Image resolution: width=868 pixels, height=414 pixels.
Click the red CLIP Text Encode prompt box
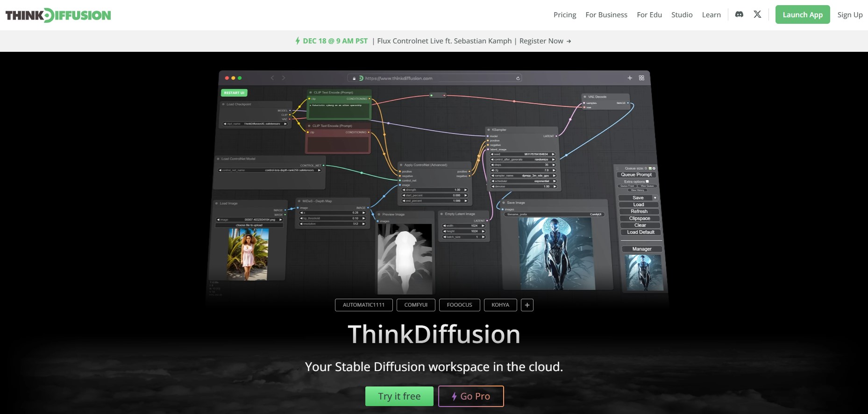click(338, 144)
